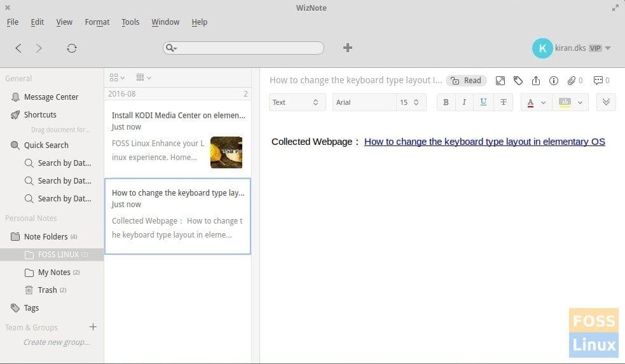Toggle italic formatting

[x=464, y=102]
